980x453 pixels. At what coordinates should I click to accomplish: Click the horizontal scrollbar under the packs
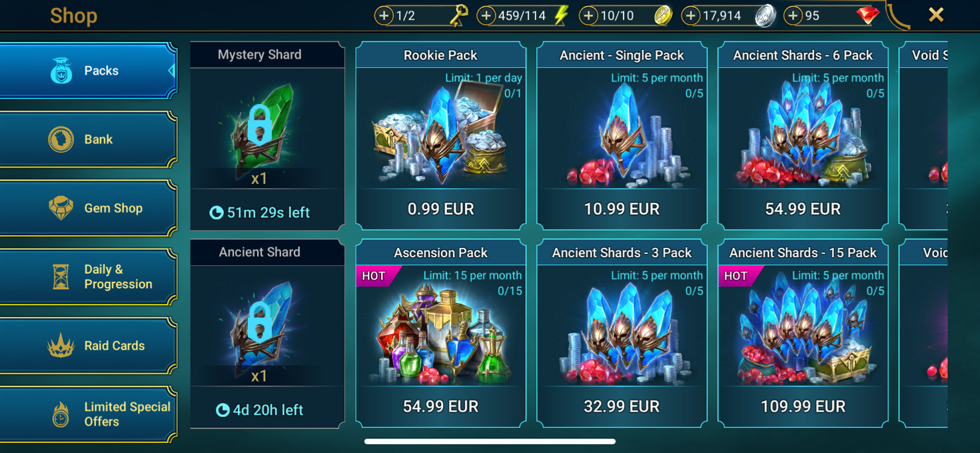click(x=490, y=441)
